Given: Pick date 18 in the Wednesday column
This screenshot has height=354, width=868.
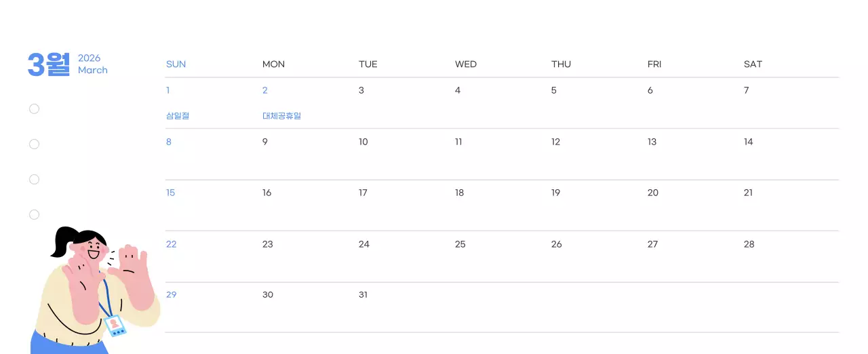Looking at the screenshot, I should (x=460, y=193).
